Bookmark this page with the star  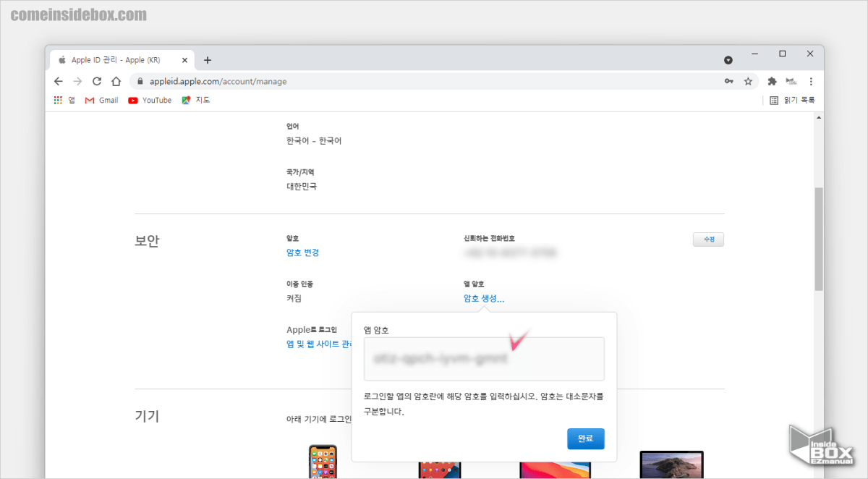click(749, 81)
